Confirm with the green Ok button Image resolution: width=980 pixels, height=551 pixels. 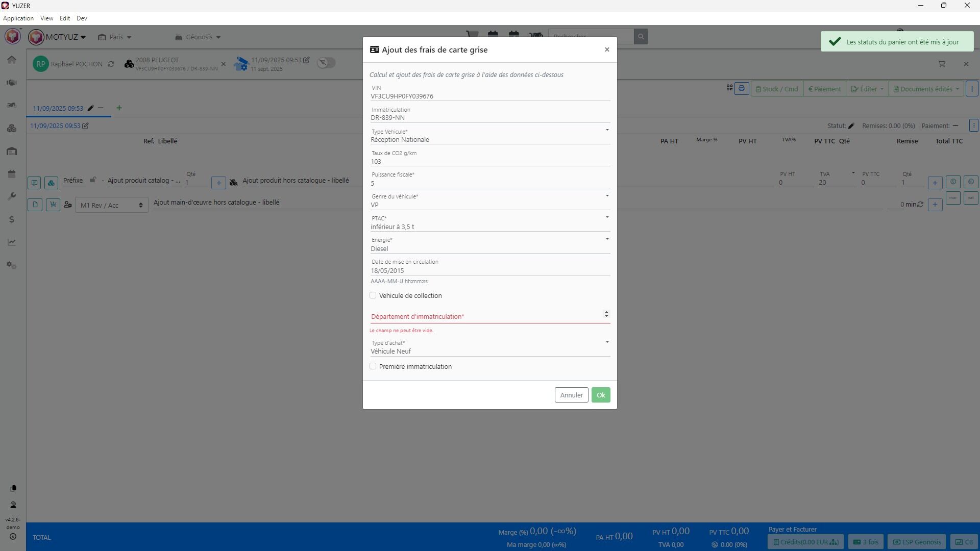[601, 395]
